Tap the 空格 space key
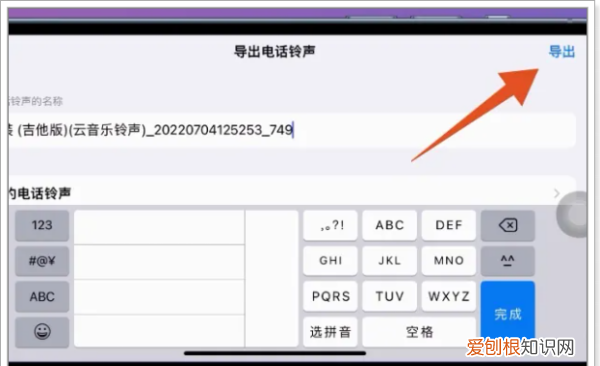 [x=419, y=332]
